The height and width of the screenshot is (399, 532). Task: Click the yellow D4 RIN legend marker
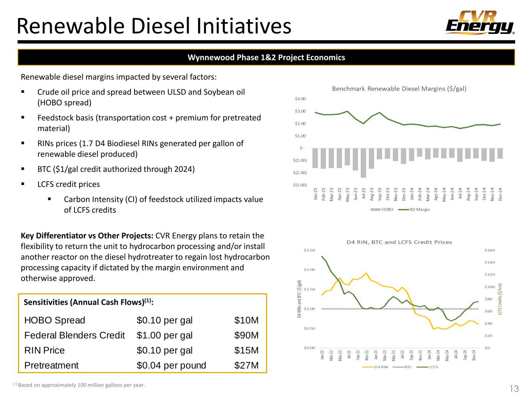click(x=368, y=367)
